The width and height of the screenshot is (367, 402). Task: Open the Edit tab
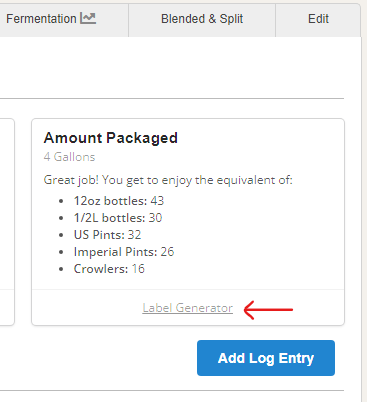click(x=318, y=19)
